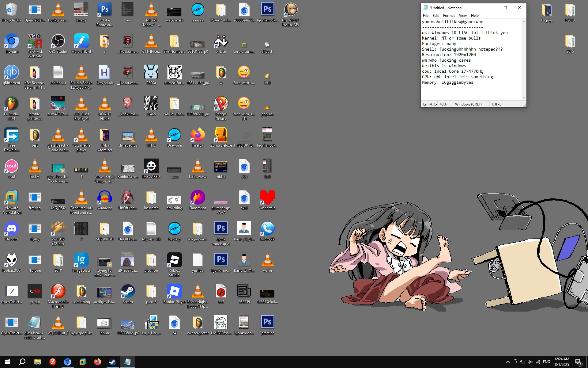Select the Free Download Manager icon
Viewport: 588px width, 368px height.
click(x=11, y=140)
